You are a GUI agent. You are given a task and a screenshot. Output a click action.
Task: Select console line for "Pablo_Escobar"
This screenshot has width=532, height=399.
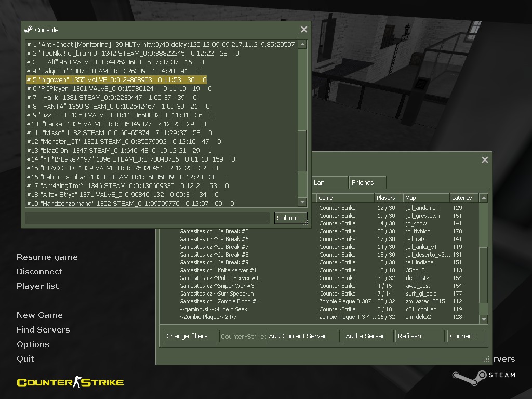(x=128, y=177)
